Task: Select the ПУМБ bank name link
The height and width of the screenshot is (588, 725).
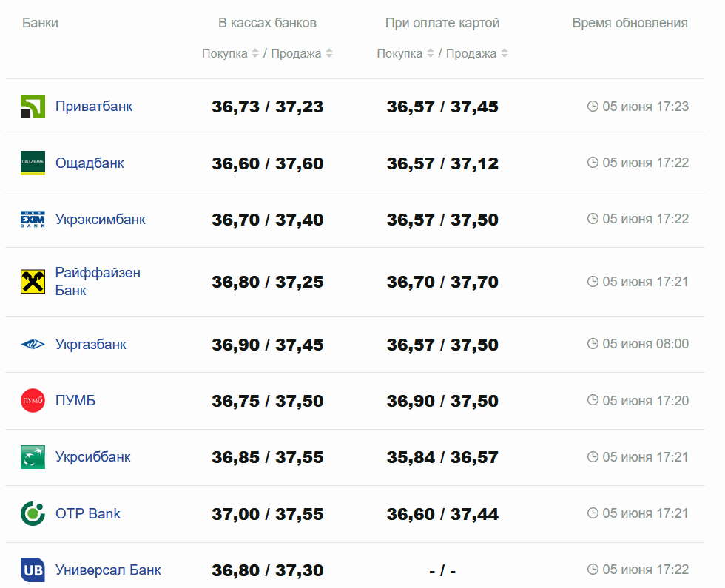Action: pyautogui.click(x=75, y=401)
